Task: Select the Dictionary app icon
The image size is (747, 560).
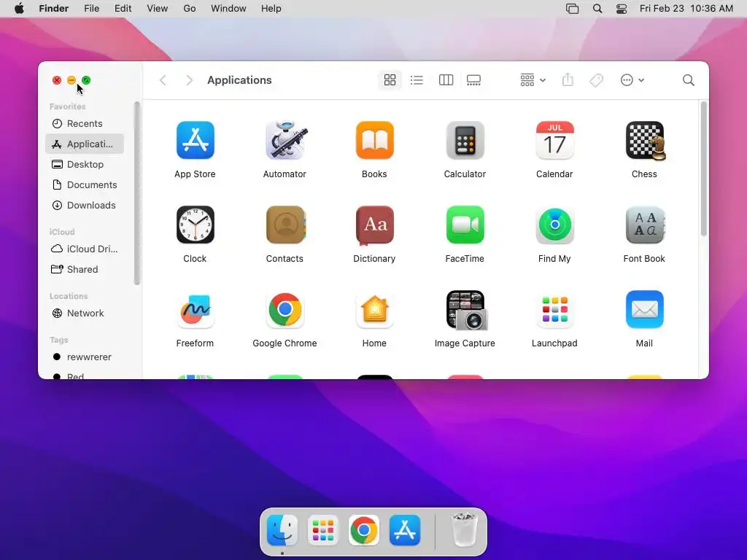Action: coord(375,225)
